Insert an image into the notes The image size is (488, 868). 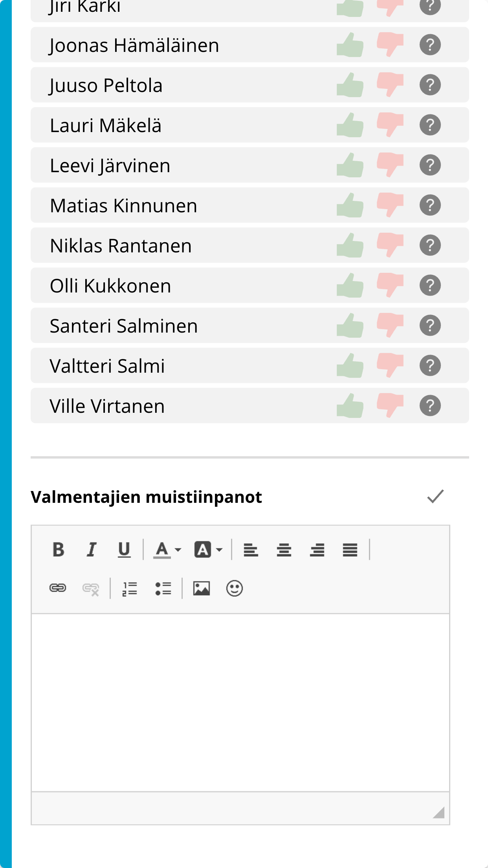pyautogui.click(x=201, y=588)
